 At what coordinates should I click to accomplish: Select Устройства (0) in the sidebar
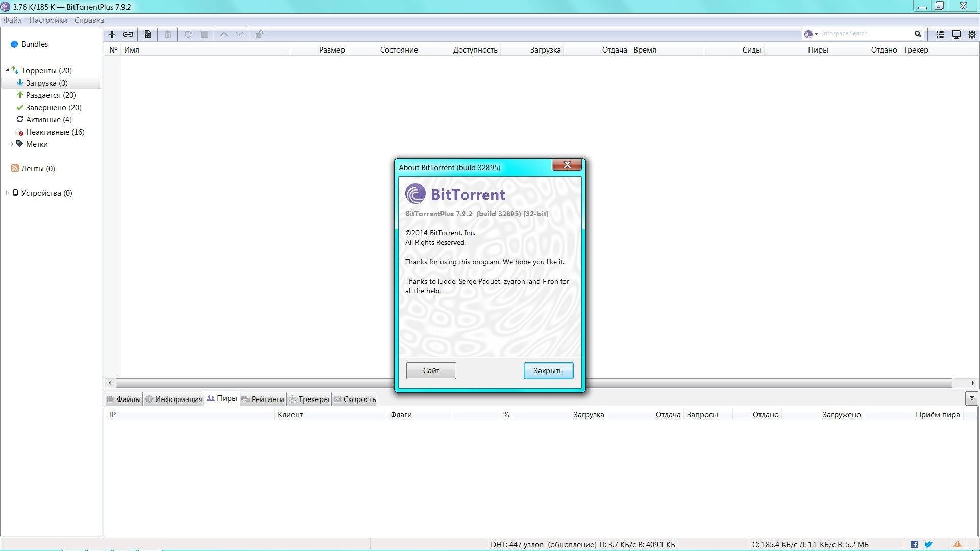[46, 193]
